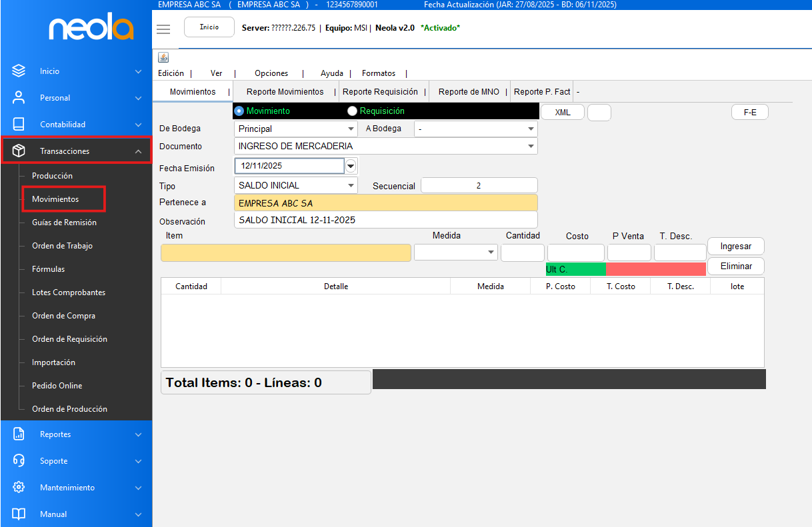Click the green Ult C. color indicator

575,269
